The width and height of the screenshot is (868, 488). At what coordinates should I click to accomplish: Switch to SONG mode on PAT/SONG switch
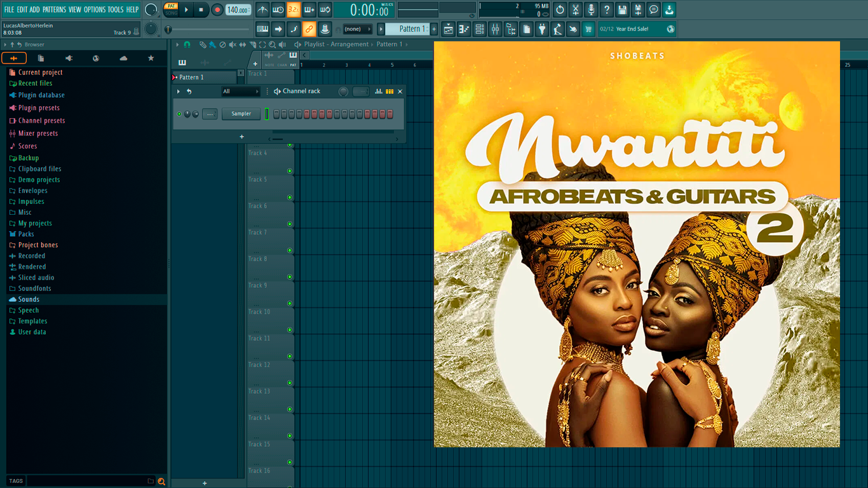click(x=171, y=13)
